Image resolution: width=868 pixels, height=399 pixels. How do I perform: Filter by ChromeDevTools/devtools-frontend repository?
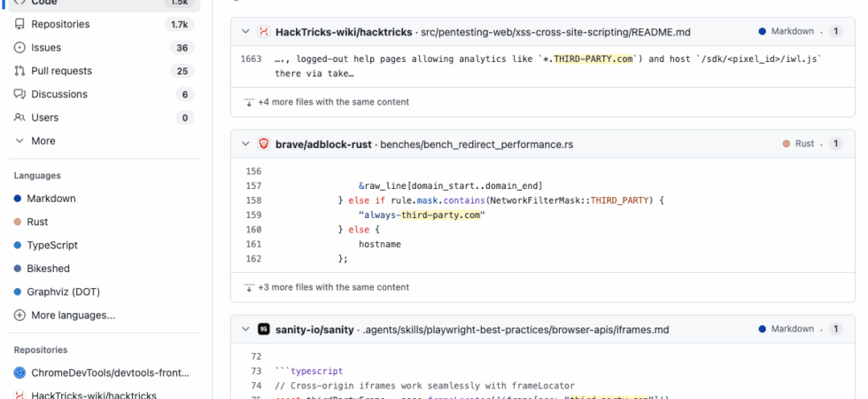(105, 373)
